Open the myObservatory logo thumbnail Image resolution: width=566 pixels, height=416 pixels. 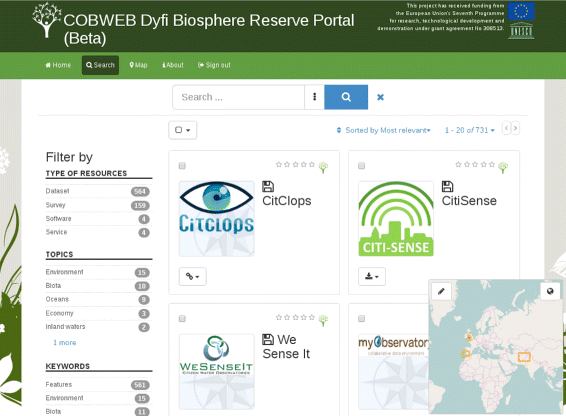(393, 372)
